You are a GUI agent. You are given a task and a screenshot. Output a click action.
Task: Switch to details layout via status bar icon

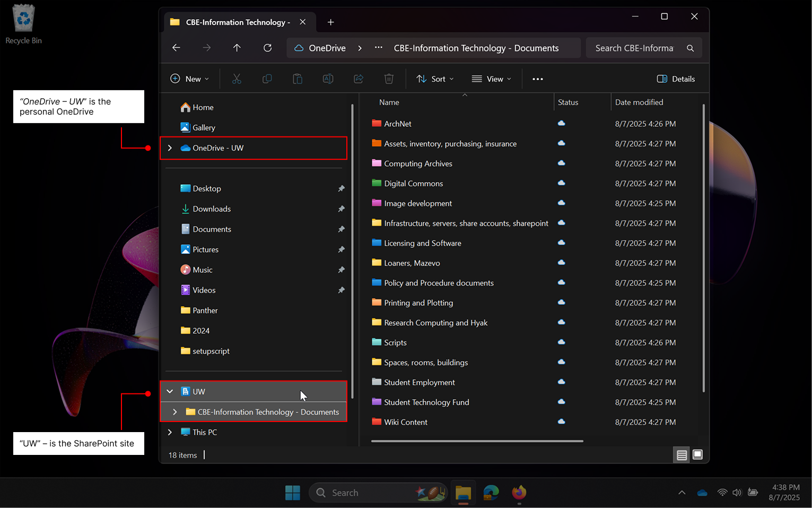pos(682,455)
